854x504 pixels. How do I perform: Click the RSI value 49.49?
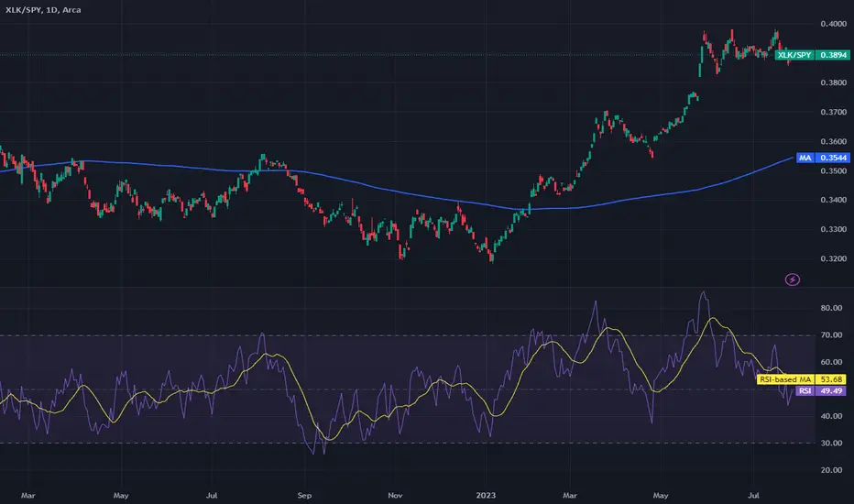831,390
